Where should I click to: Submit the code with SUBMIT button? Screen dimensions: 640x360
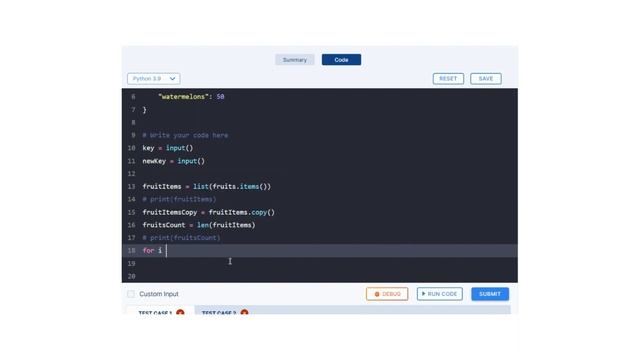[490, 294]
